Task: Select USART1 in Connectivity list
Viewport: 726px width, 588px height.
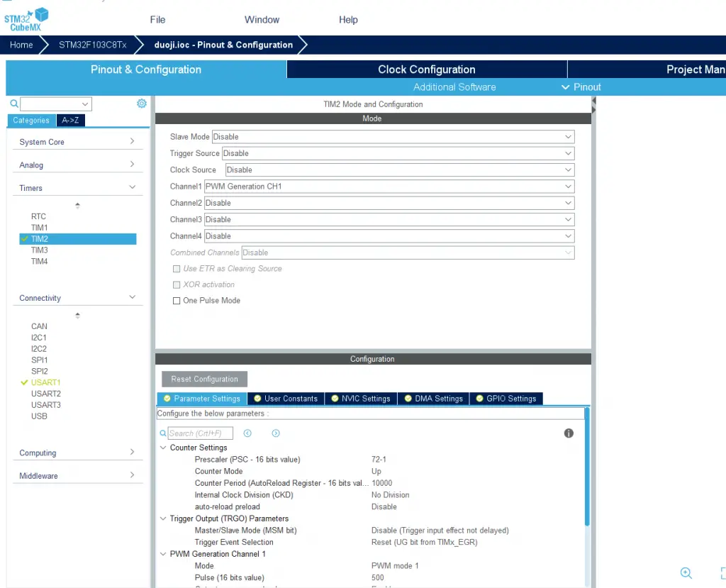Action: 45,382
